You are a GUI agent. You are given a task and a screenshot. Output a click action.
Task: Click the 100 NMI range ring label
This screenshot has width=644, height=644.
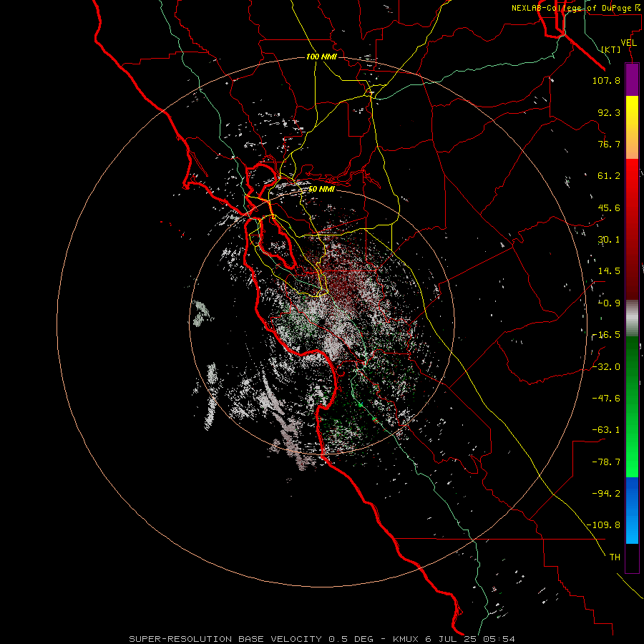(321, 57)
